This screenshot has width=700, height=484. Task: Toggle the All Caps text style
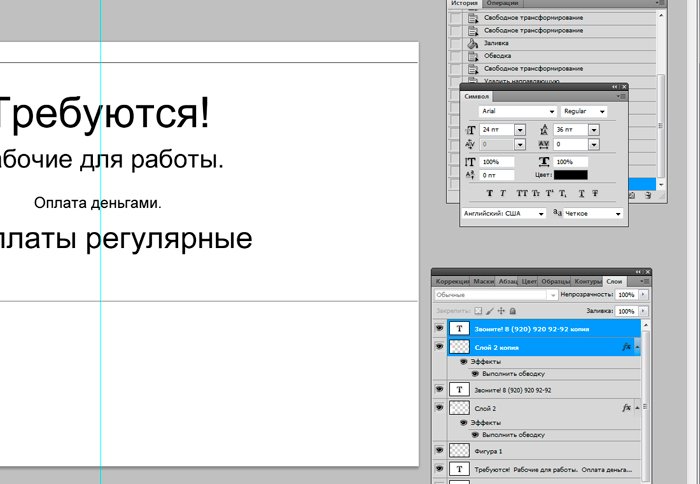click(x=521, y=192)
